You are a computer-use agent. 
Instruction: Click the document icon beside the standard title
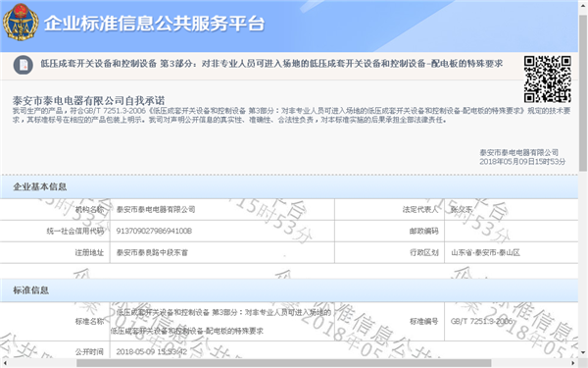[x=24, y=65]
